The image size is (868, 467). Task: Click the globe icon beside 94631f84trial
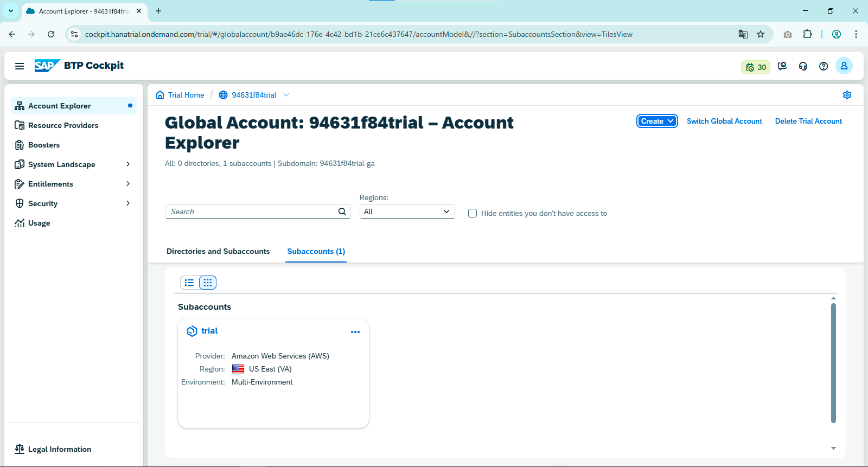(x=223, y=95)
